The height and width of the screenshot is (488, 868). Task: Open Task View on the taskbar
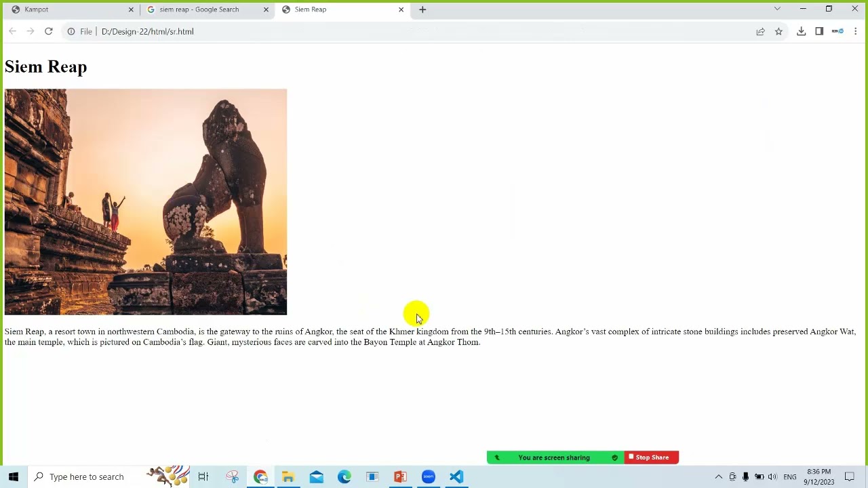(203, 476)
